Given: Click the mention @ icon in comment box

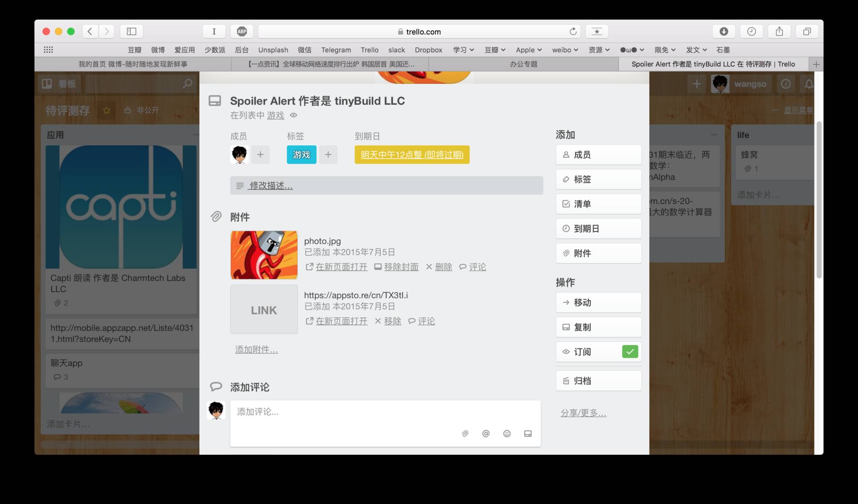Looking at the screenshot, I should (x=486, y=433).
